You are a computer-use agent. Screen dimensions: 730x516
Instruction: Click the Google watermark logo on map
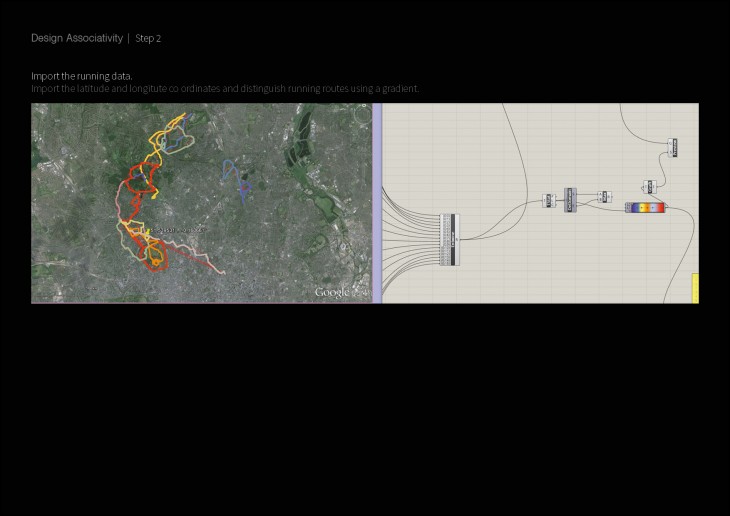tap(332, 292)
